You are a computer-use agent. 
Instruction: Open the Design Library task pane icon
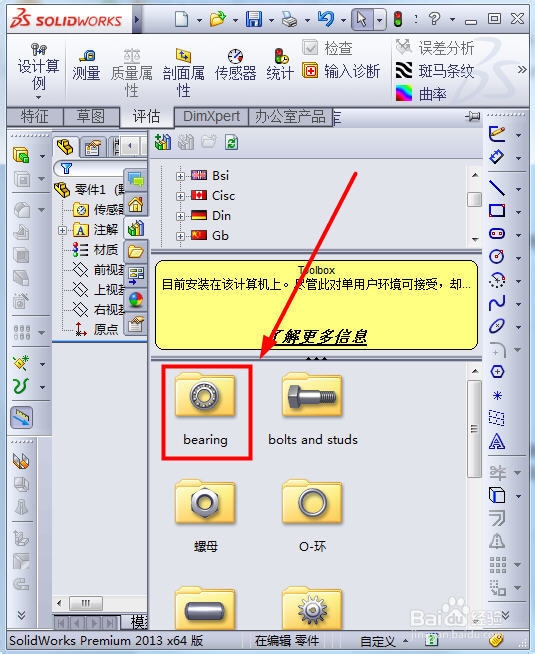[136, 228]
